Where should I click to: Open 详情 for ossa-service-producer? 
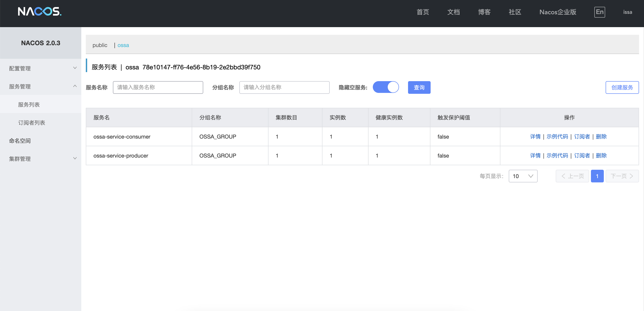pos(535,156)
